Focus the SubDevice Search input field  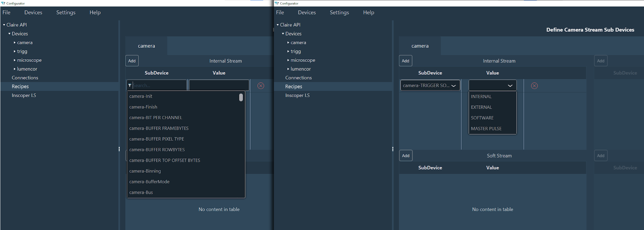(159, 86)
